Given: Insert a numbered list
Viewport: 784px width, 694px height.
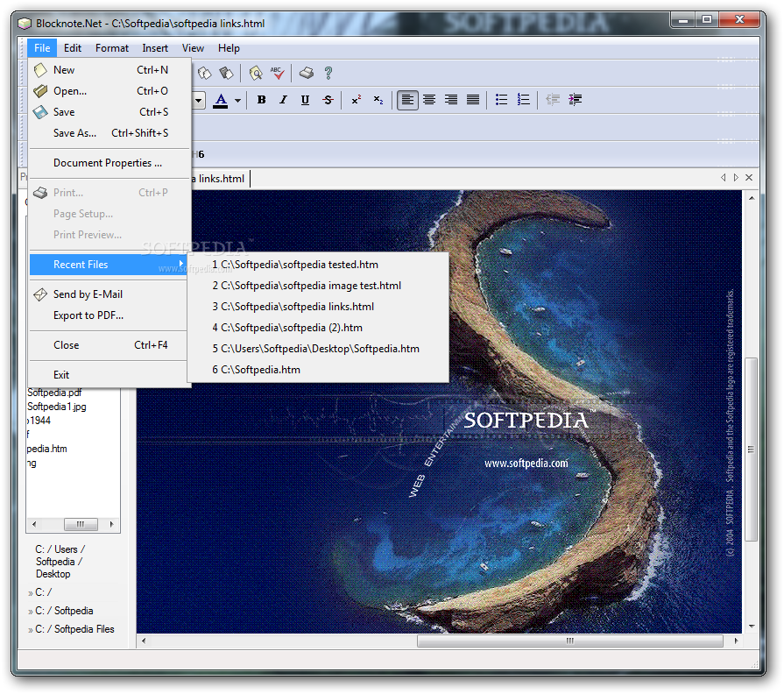Looking at the screenshot, I should pyautogui.click(x=524, y=100).
